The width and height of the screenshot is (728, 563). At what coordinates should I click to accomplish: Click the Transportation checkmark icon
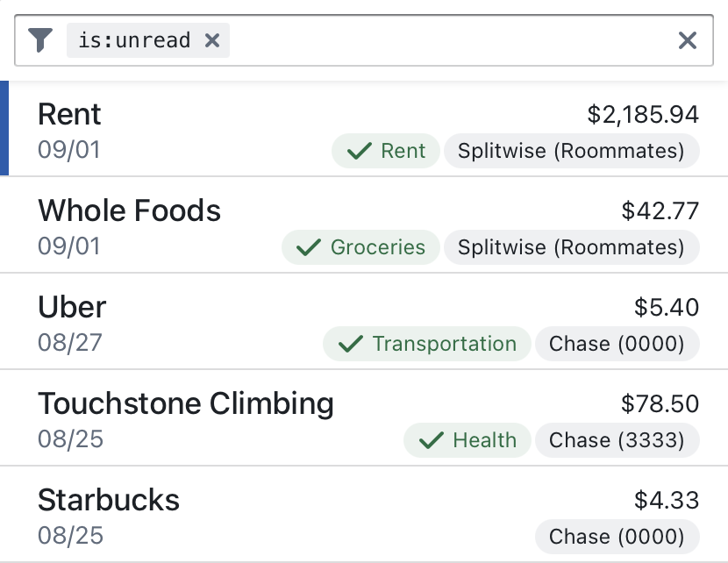pyautogui.click(x=351, y=344)
